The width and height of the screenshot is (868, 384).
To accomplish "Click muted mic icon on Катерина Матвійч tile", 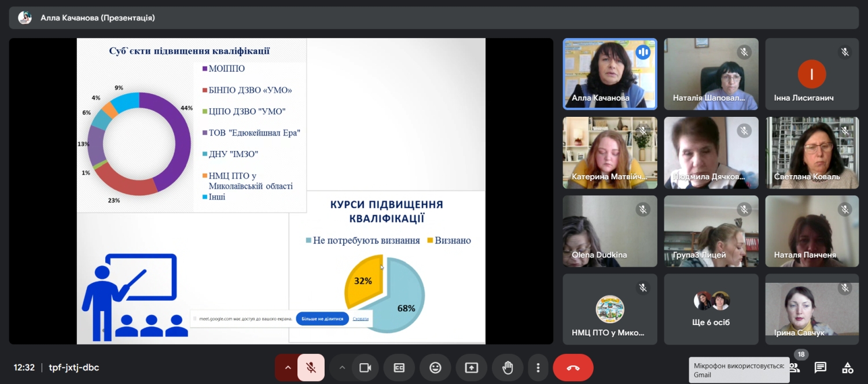I will (x=643, y=131).
